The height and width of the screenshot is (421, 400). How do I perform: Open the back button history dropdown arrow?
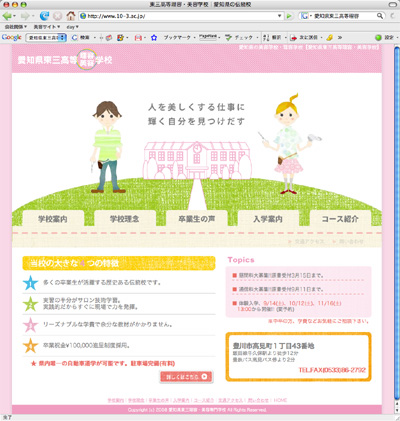click(14, 16)
